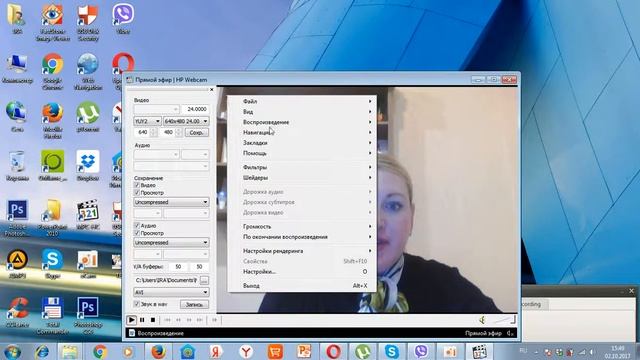This screenshot has height=360, width=640.
Task: Open the audio Uncompressed codec dropdown
Action: click(x=171, y=242)
